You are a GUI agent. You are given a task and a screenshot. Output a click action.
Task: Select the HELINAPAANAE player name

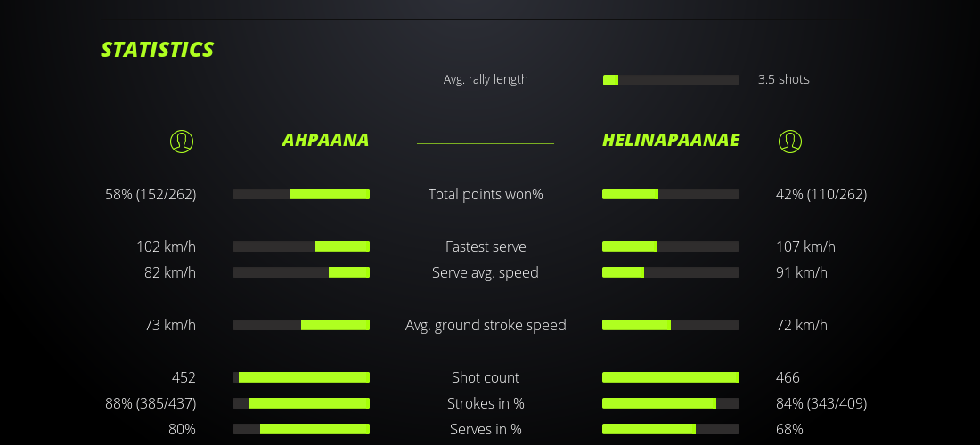[x=670, y=141]
